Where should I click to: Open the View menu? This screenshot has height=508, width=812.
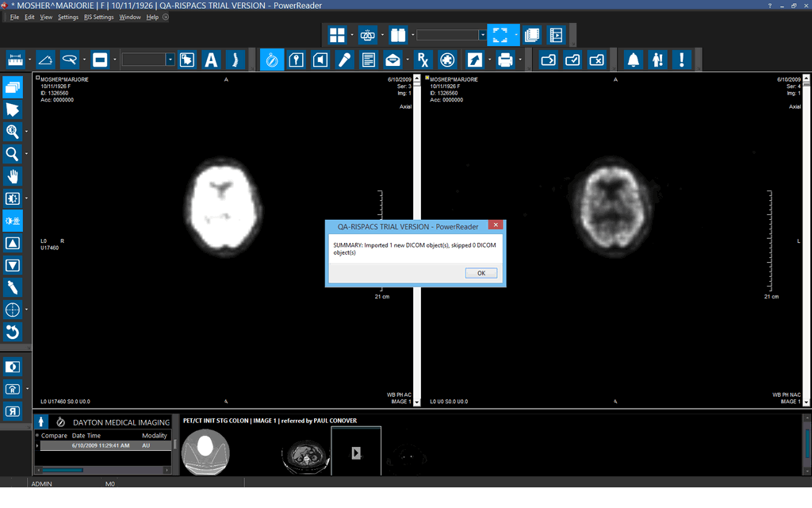click(x=46, y=17)
